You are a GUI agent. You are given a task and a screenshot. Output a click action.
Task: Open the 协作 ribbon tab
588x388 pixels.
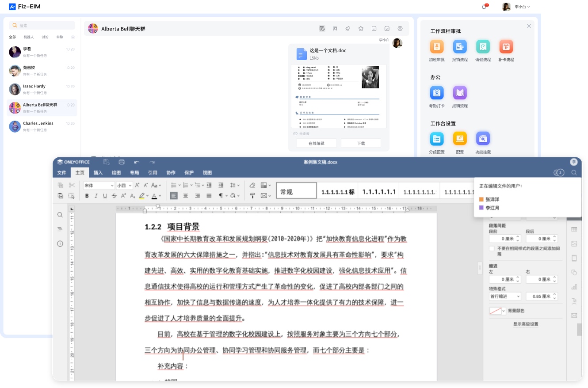(171, 173)
